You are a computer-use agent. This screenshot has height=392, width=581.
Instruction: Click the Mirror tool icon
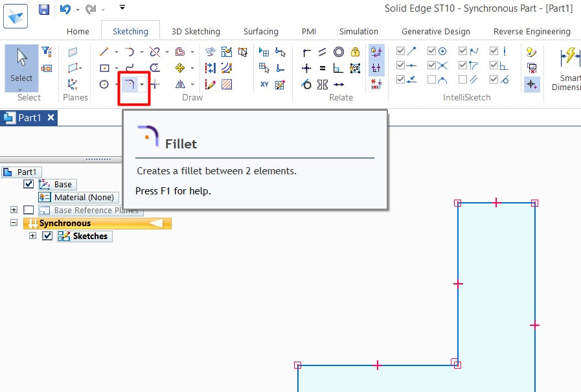(180, 84)
